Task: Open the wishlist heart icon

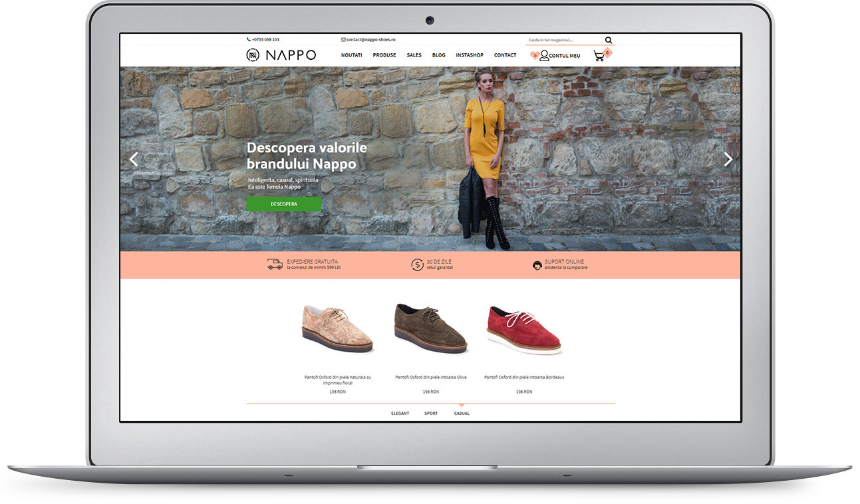Action: tap(534, 56)
